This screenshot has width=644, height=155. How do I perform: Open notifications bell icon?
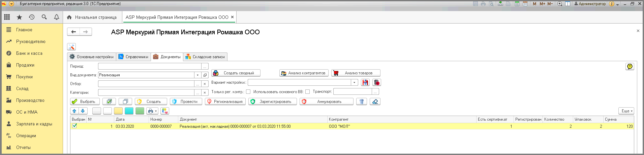click(57, 17)
